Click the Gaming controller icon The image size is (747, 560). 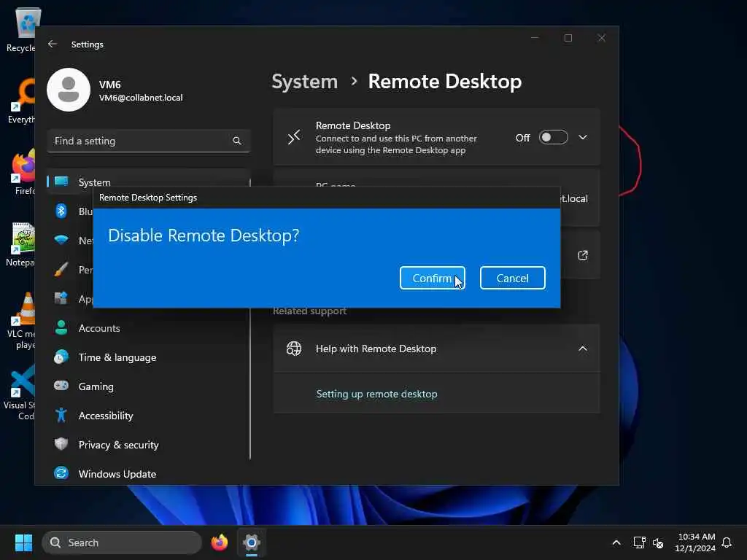click(x=61, y=386)
